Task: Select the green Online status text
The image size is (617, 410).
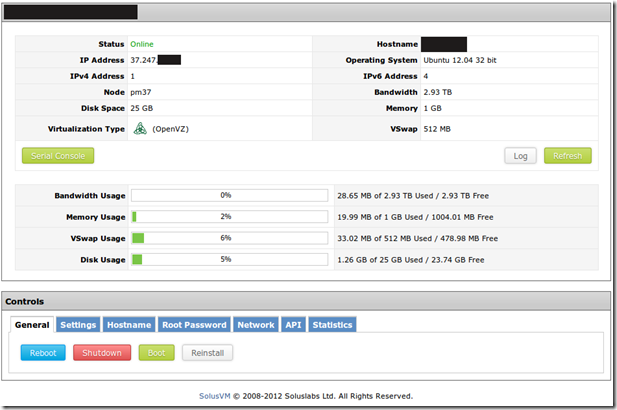Action: (142, 44)
